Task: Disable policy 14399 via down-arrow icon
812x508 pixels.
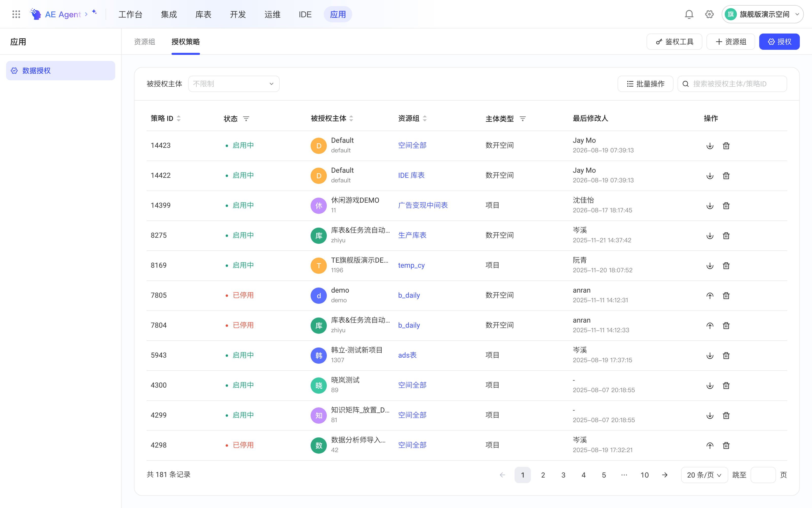Action: (710, 206)
